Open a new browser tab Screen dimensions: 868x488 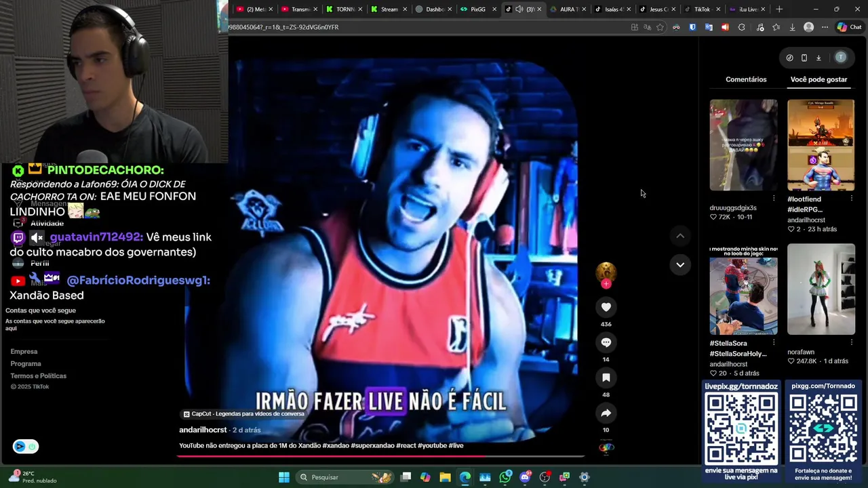point(779,9)
